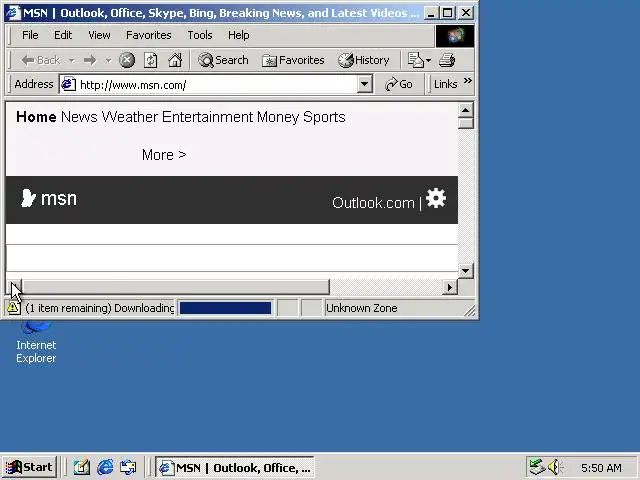The height and width of the screenshot is (480, 640).
Task: Click the msn butterfly logo
Action: click(28, 198)
